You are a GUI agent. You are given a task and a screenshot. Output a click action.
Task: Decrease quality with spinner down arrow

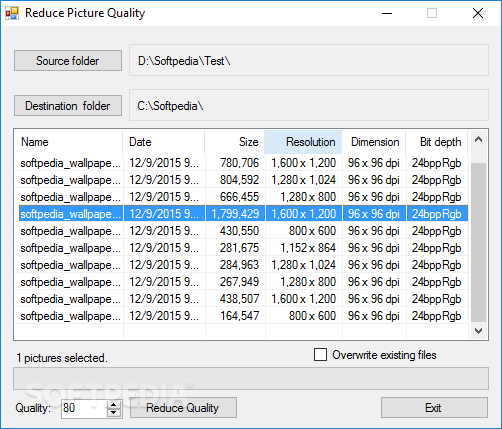(x=114, y=412)
